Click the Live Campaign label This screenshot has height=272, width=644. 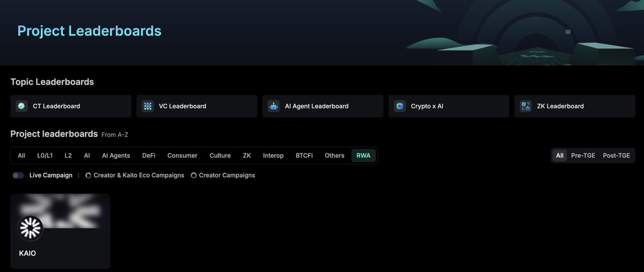click(51, 175)
